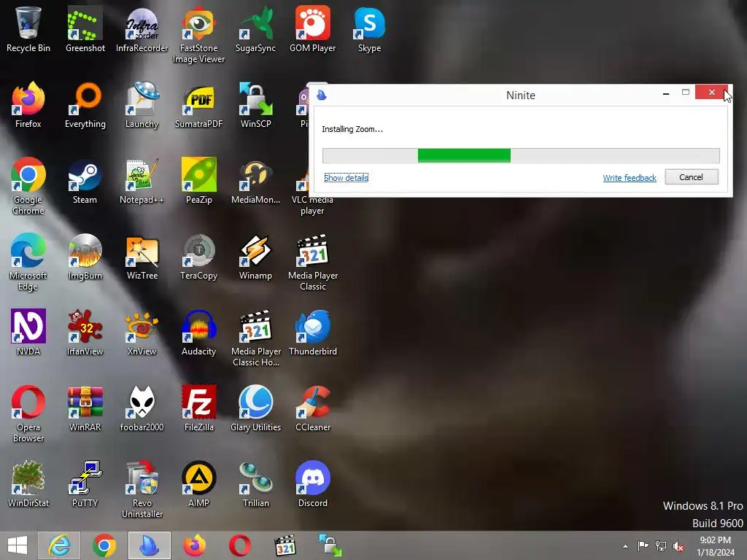Click the WinRAR desktop icon

[x=85, y=408]
